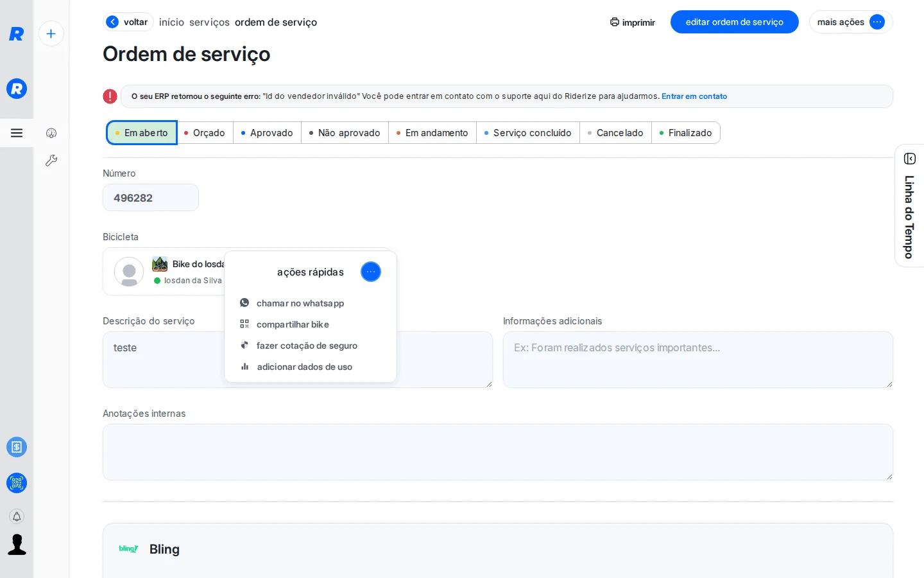Viewport: 924px width, 578px height.
Task: Set status to Aprovado
Action: pos(267,133)
